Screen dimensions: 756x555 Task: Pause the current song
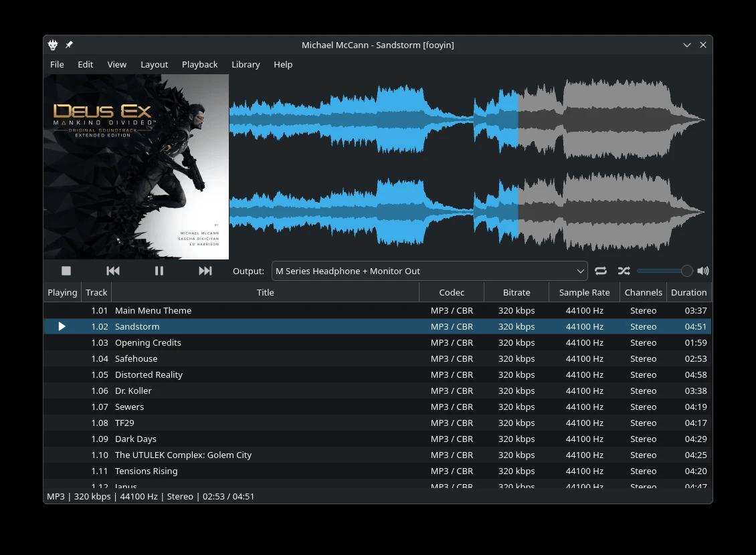[x=159, y=271]
